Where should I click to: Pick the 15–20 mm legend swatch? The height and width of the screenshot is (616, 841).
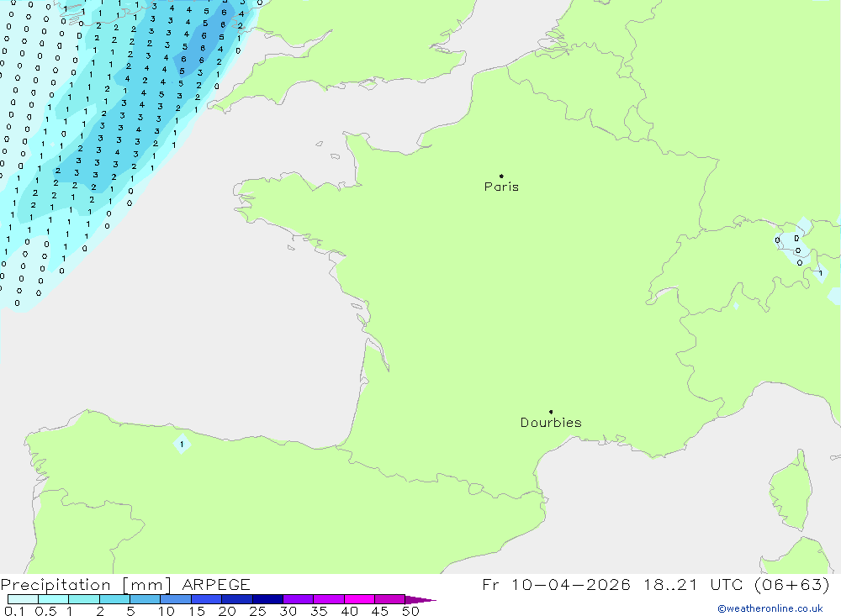point(207,599)
